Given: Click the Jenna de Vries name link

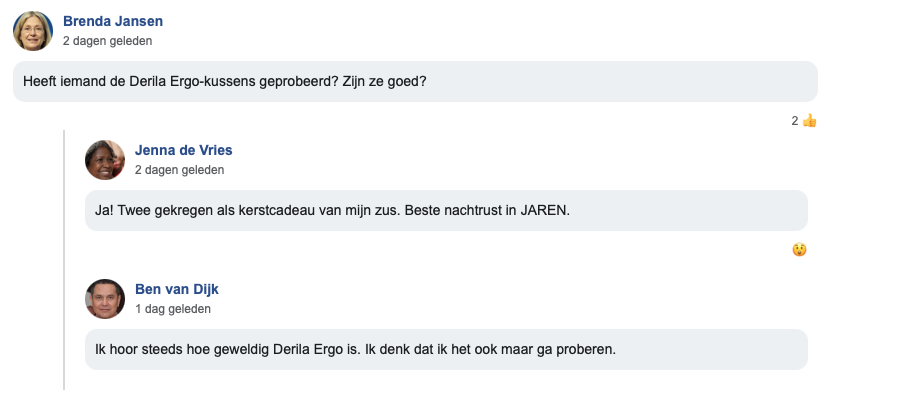Looking at the screenshot, I should point(184,150).
